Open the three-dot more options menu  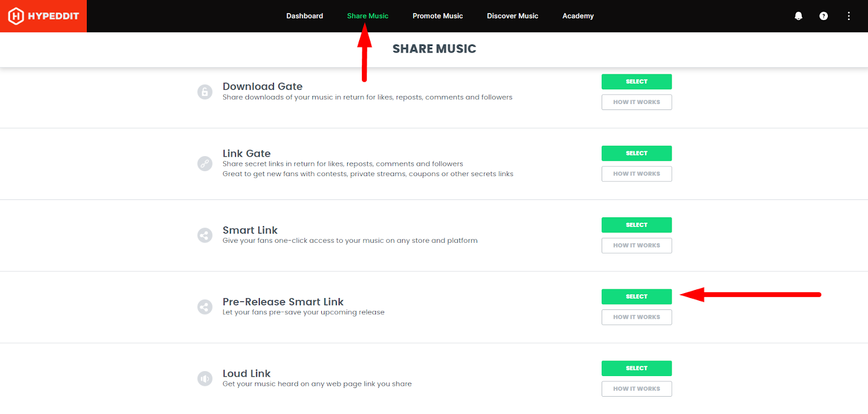848,16
